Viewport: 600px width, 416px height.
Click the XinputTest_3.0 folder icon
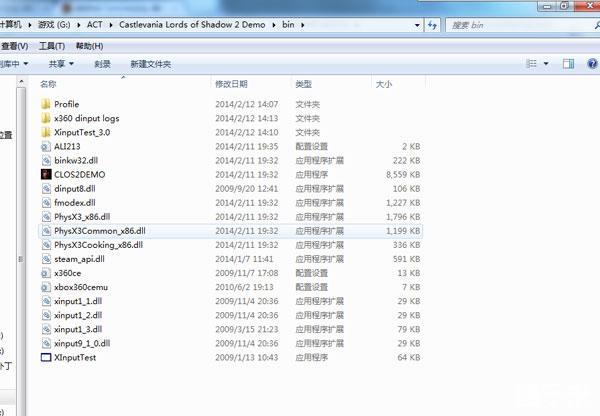tap(46, 132)
